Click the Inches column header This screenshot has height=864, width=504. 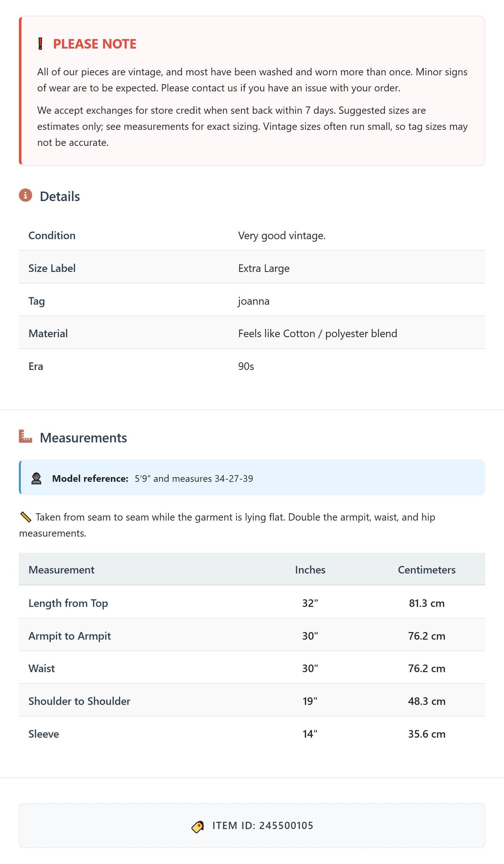pos(310,570)
